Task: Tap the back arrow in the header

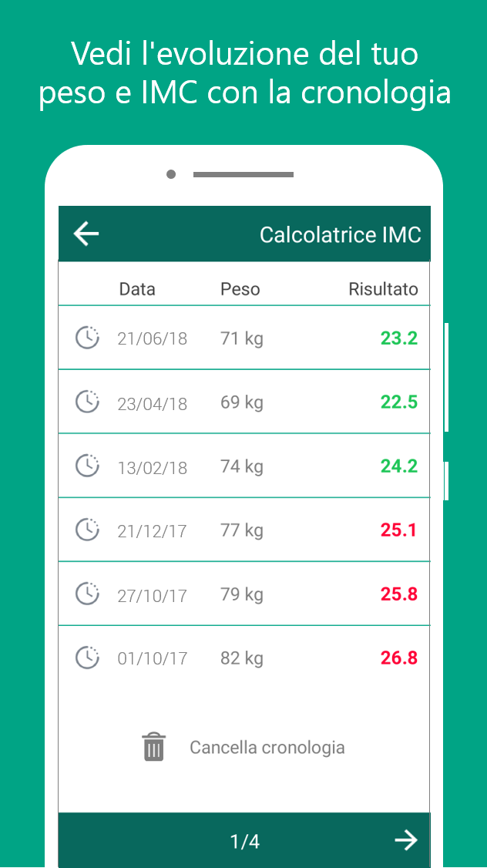Action: pyautogui.click(x=86, y=234)
